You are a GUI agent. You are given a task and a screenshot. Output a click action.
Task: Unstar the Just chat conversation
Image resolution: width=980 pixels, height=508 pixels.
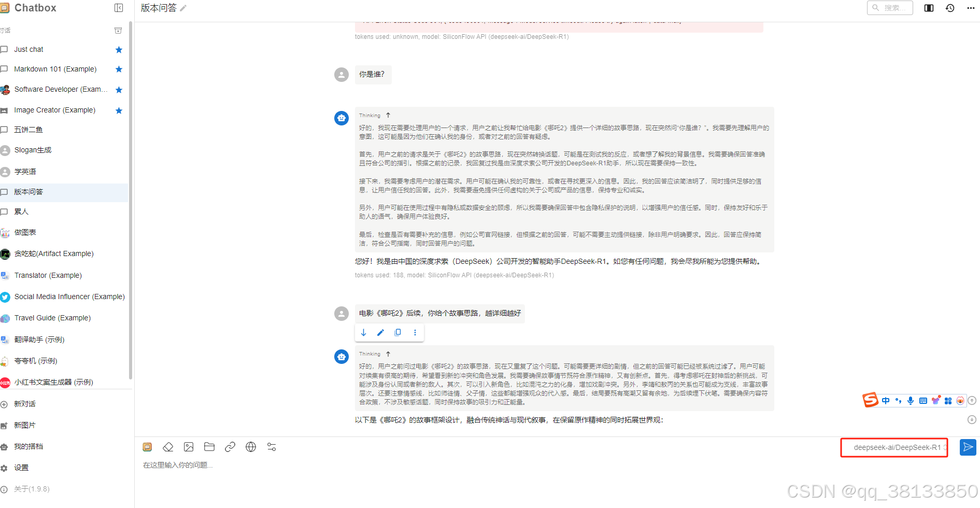point(119,50)
